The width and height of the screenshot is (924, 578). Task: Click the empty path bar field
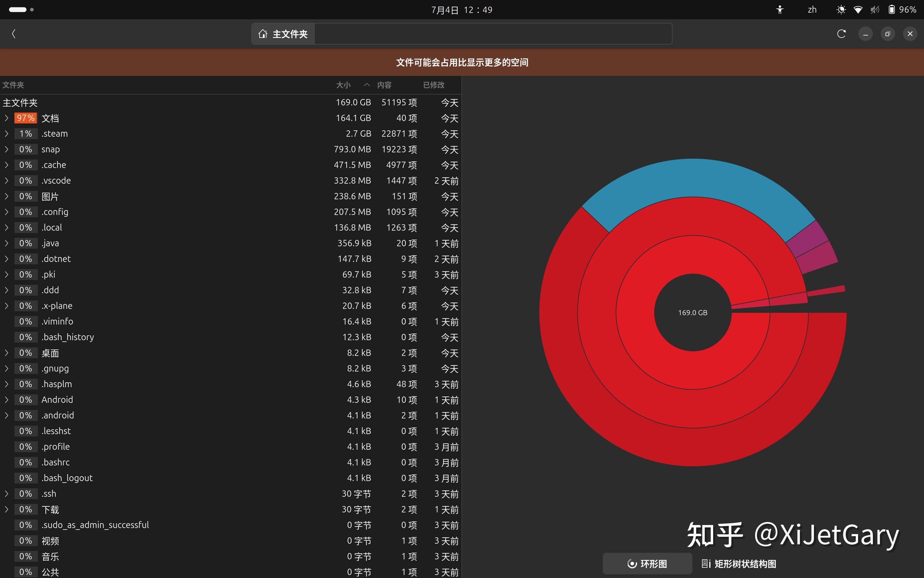pyautogui.click(x=493, y=34)
